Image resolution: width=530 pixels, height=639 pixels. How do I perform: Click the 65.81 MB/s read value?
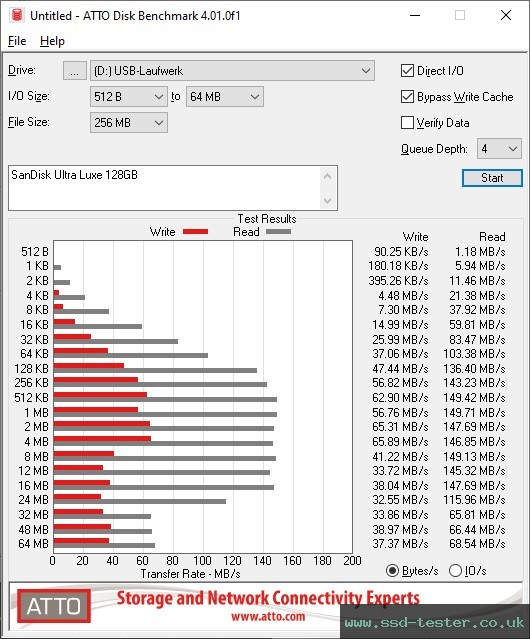coord(477,515)
